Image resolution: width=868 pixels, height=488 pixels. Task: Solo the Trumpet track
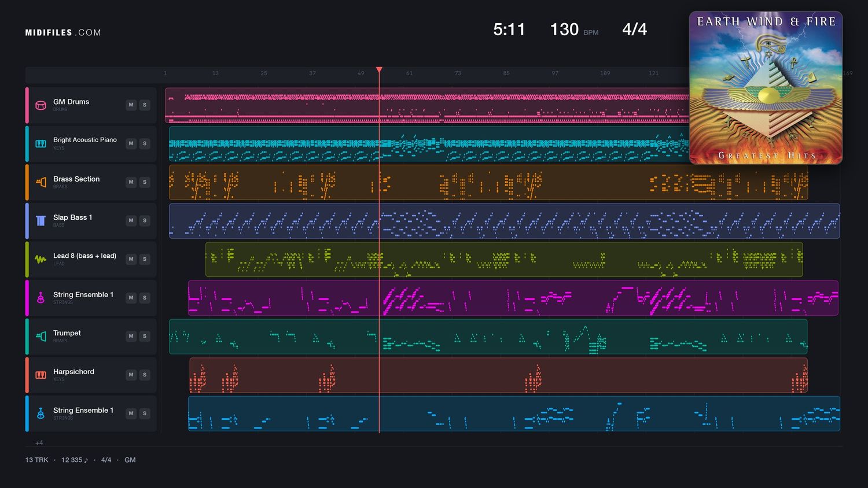(x=145, y=336)
